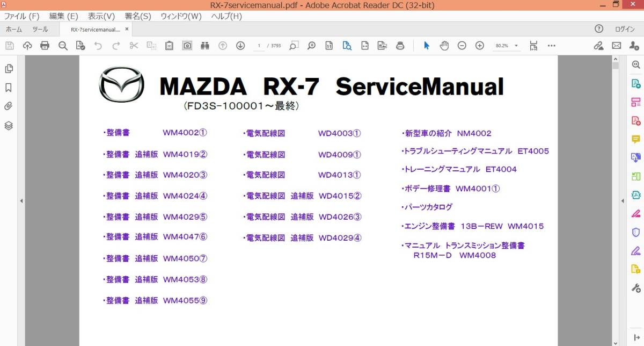
Task: Click the save file icon
Action: pyautogui.click(x=9, y=46)
